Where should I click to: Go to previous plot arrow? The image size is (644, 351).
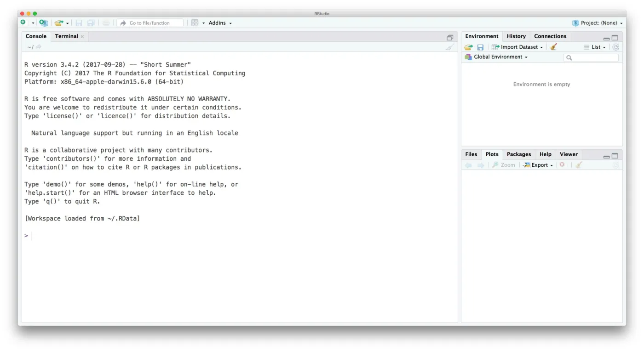click(x=468, y=165)
